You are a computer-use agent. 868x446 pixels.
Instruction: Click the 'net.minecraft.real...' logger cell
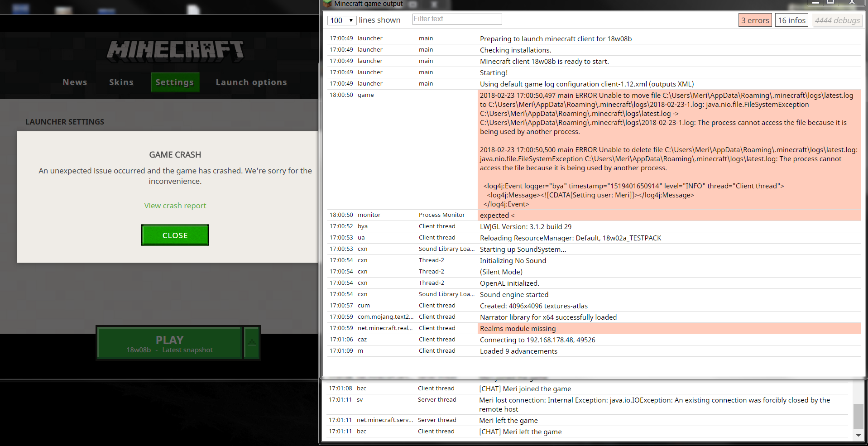[385, 328]
